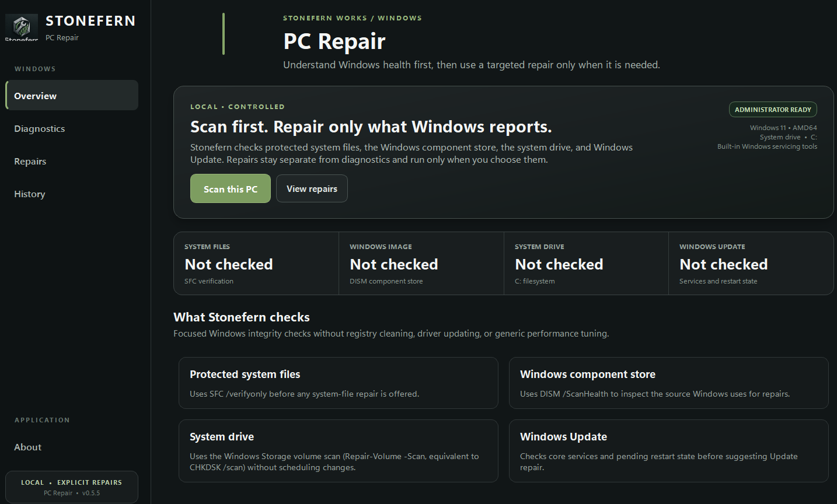The image size is (837, 504).
Task: Click the STONEFERN app title text
Action: click(90, 21)
